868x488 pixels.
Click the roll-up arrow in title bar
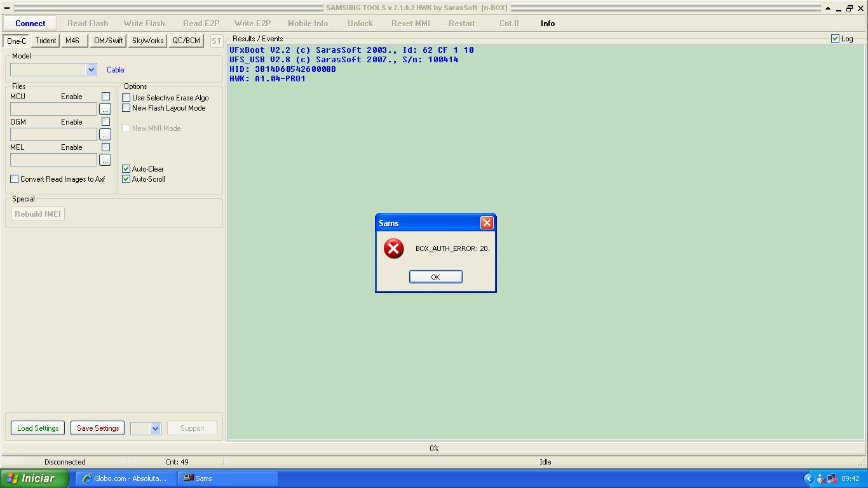click(827, 8)
